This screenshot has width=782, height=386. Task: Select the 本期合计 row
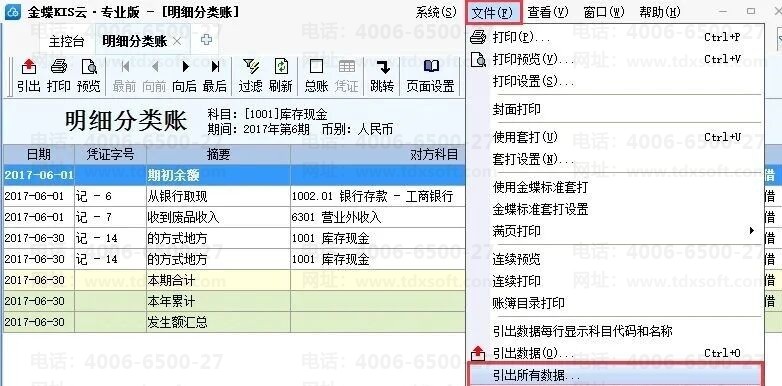(234, 280)
